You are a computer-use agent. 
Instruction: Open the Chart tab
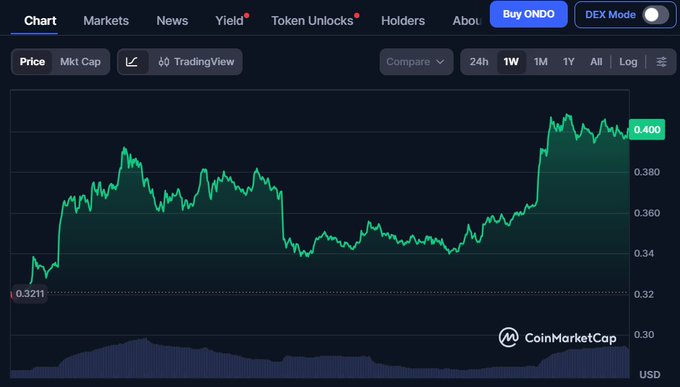[40, 20]
